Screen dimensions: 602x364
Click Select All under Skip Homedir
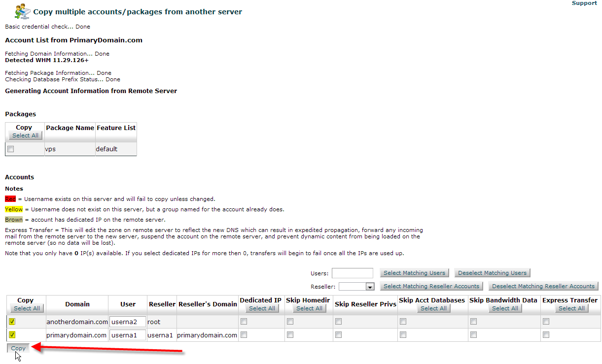(309, 308)
